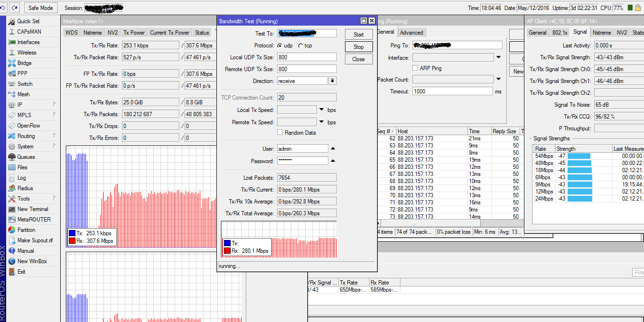Open Quick Set in the sidebar

click(x=28, y=21)
